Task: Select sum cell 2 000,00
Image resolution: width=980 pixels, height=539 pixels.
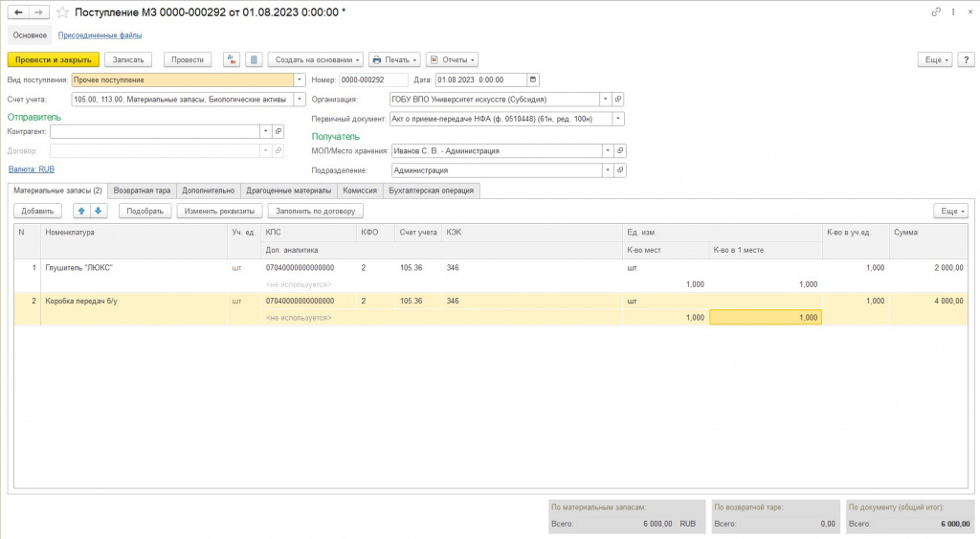Action: pos(928,268)
